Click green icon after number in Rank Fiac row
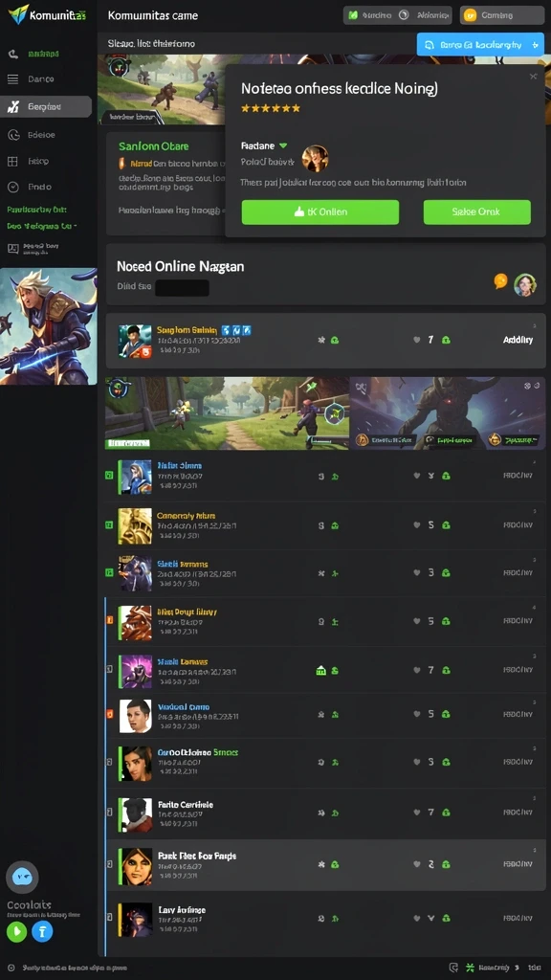Image resolution: width=551 pixels, height=980 pixels. [446, 864]
